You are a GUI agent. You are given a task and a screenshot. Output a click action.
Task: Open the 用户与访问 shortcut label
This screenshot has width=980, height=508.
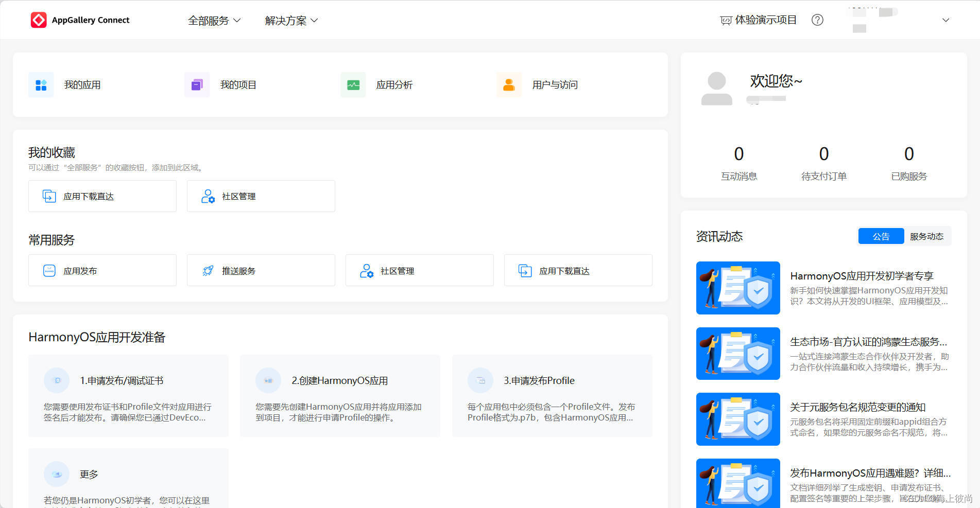[x=555, y=85]
